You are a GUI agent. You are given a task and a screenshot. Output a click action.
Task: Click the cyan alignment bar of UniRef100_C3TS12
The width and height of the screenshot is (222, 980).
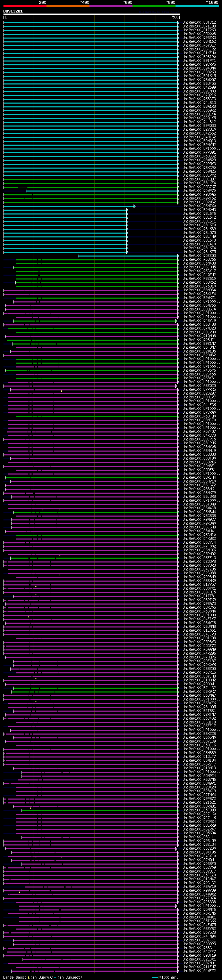(91, 23)
